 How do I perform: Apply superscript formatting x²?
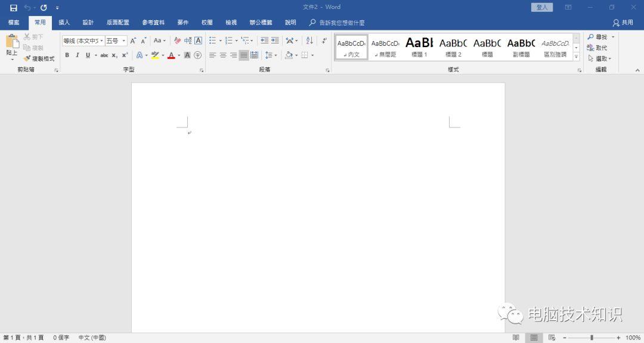click(x=125, y=55)
